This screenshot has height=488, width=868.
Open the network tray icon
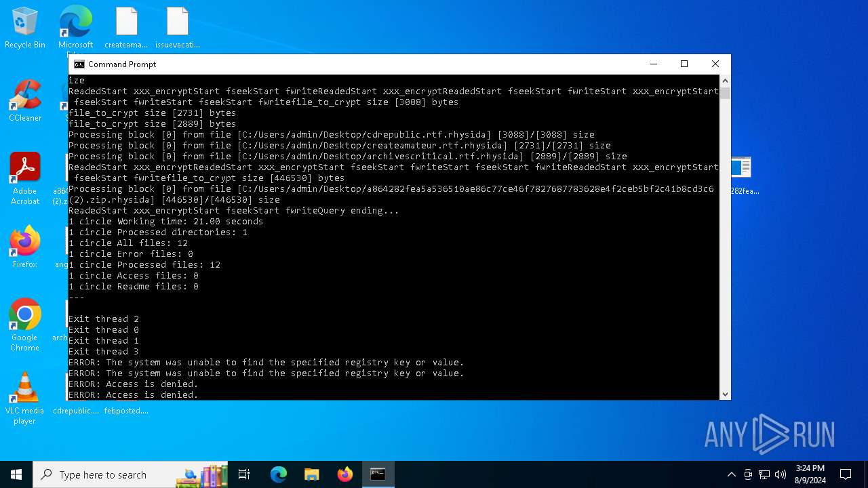(764, 474)
